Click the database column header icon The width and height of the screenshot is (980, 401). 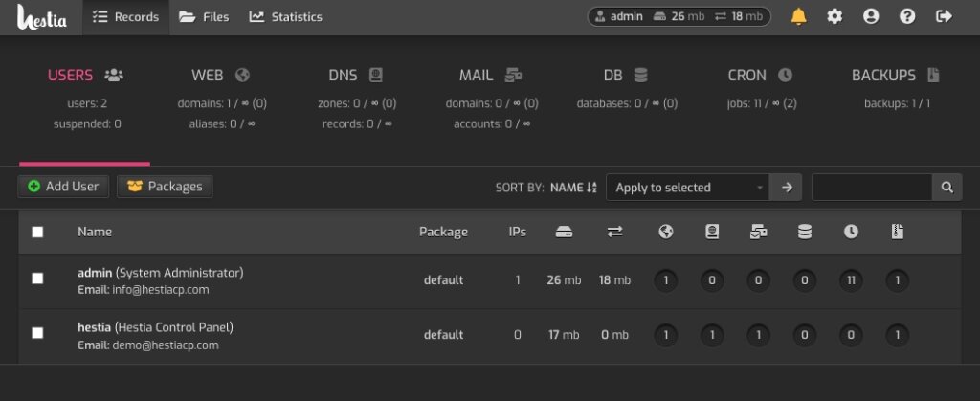coord(804,232)
